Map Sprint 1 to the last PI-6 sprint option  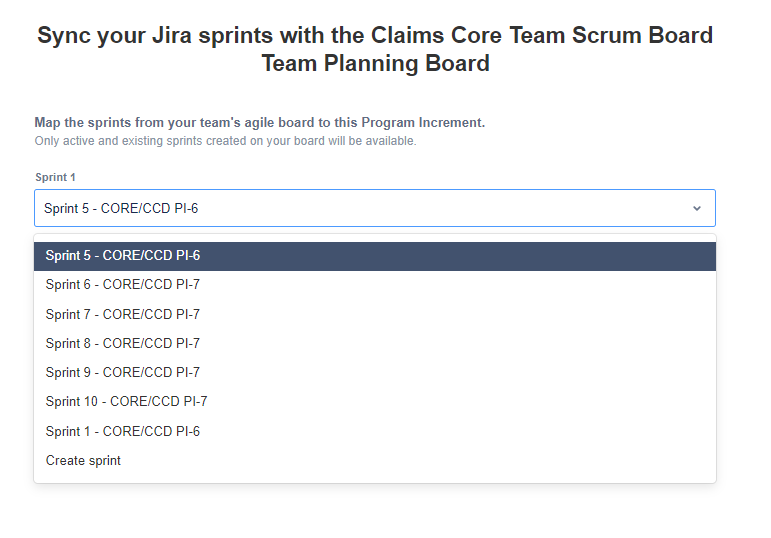pyautogui.click(x=375, y=431)
